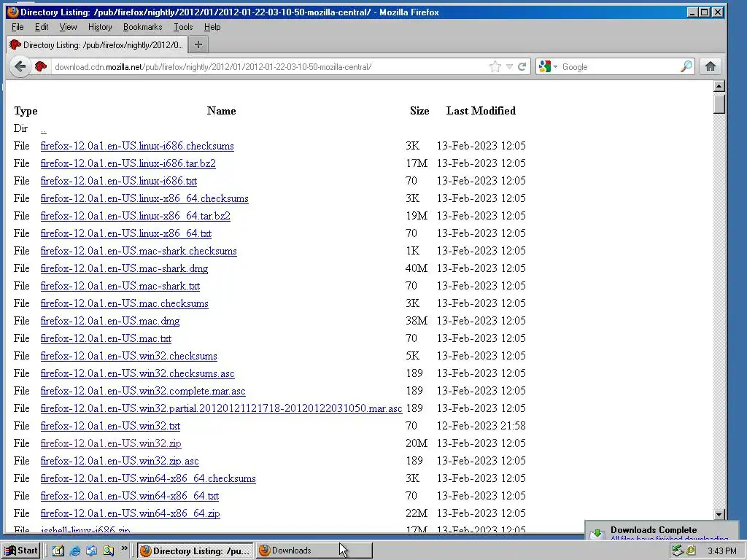Download the visited firefox-12.0a1.en-US.win32.zip link
The height and width of the screenshot is (560, 747).
[x=111, y=444]
